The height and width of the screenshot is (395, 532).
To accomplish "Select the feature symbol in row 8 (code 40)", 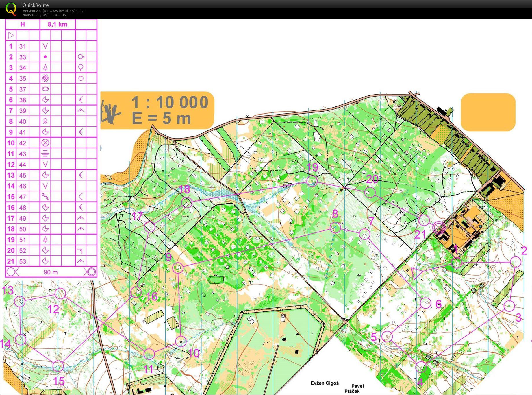I will click(45, 121).
